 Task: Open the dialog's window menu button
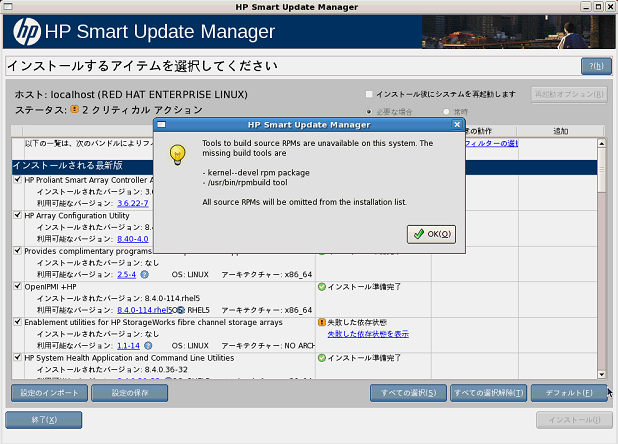click(x=161, y=125)
